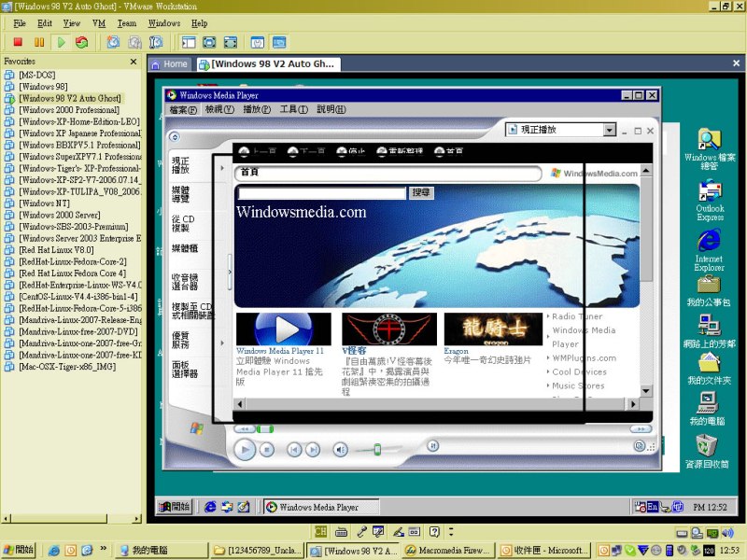This screenshot has width=747, height=560.
Task: Close the Favorites panel
Action: point(134,62)
